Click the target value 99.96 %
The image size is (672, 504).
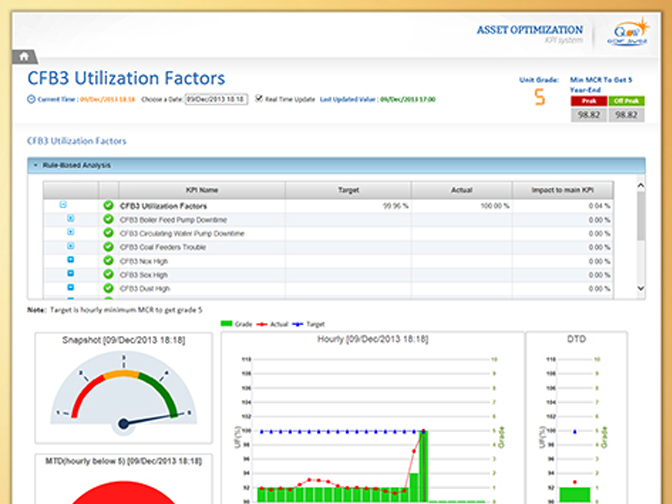click(x=395, y=206)
